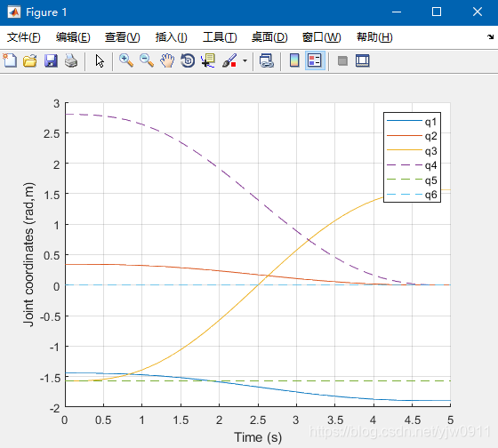Open the 桌面(D) menu
This screenshot has height=448, width=498.
[269, 37]
